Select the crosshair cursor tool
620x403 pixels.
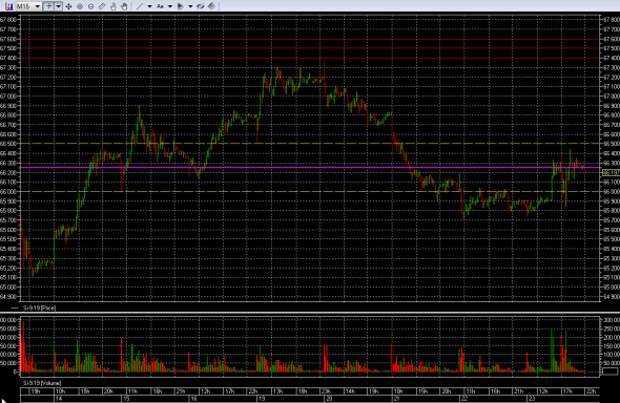tap(48, 6)
